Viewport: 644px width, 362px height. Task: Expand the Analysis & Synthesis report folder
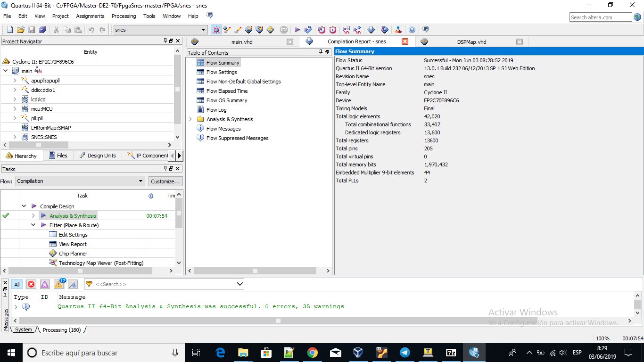[190, 119]
